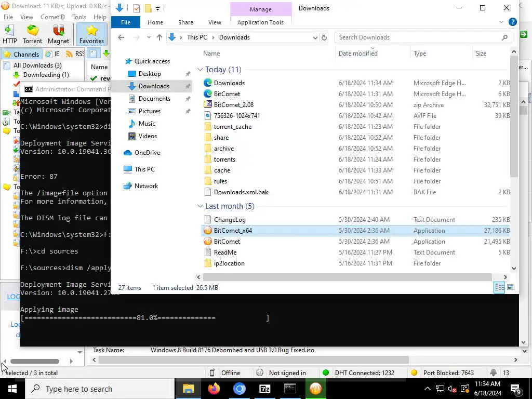The height and width of the screenshot is (399, 532).
Task: Click the Up one level arrow
Action: 159,37
